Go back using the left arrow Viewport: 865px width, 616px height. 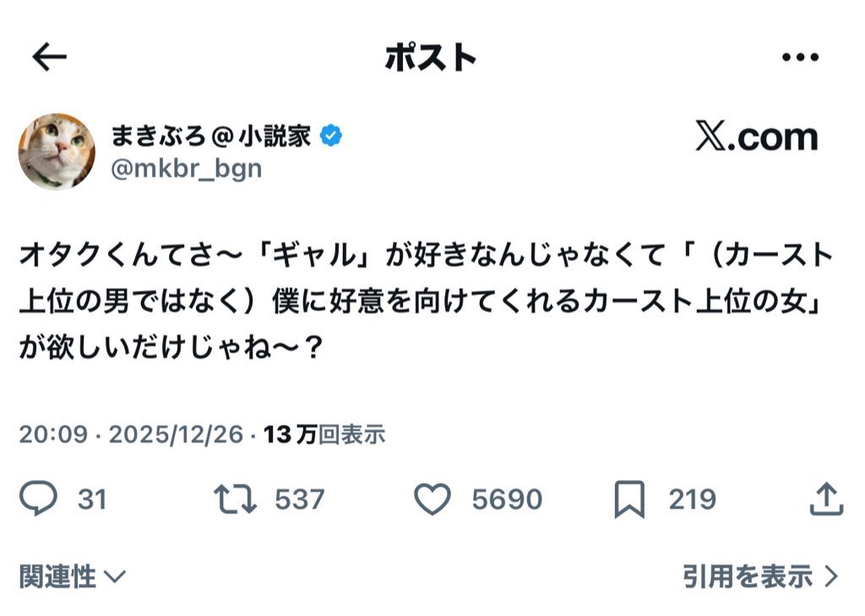click(49, 57)
